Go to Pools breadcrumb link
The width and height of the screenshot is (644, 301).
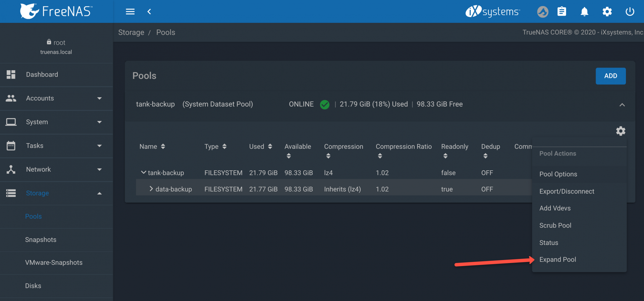coord(166,33)
